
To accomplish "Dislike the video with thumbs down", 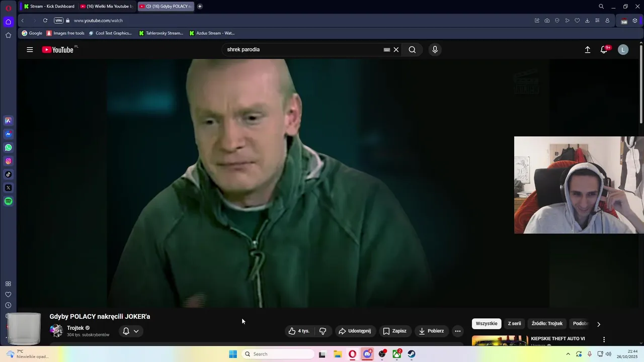I will click(323, 331).
